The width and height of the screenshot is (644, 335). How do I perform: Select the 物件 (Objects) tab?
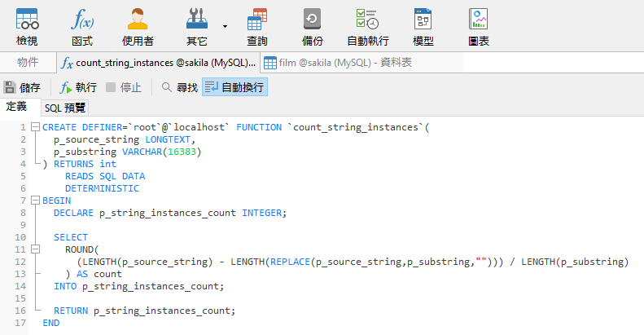[28, 62]
